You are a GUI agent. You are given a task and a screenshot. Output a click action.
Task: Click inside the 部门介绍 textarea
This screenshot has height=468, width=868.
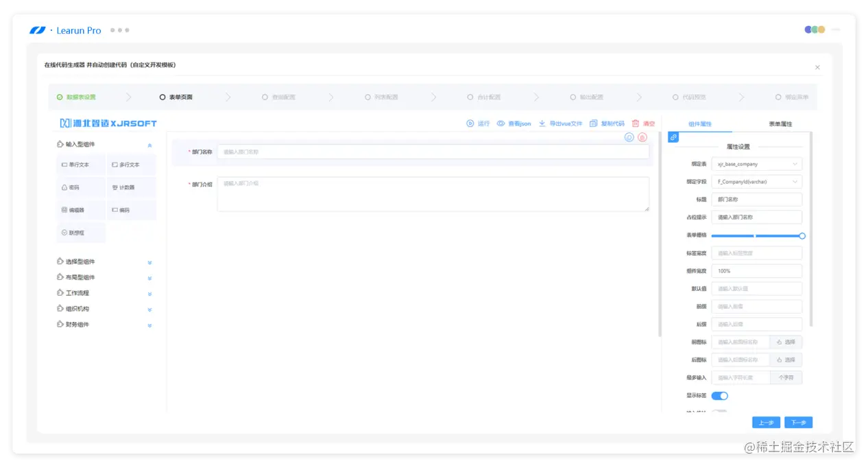click(x=433, y=194)
